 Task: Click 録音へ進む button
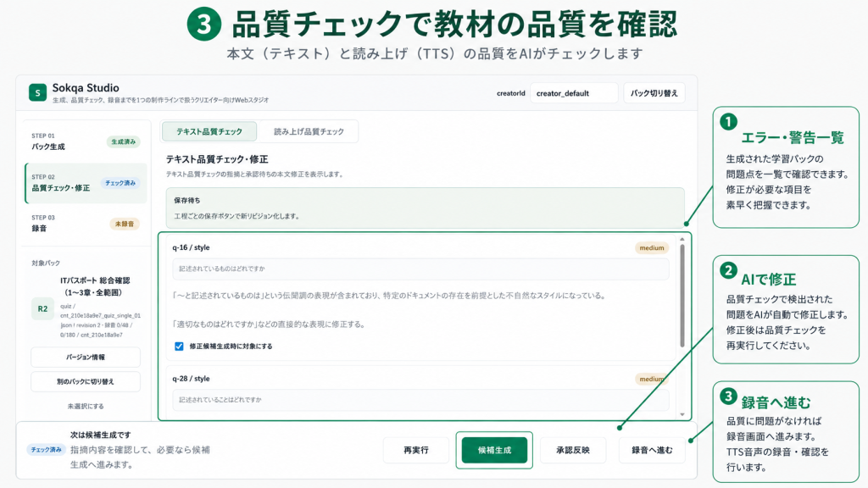click(x=652, y=451)
